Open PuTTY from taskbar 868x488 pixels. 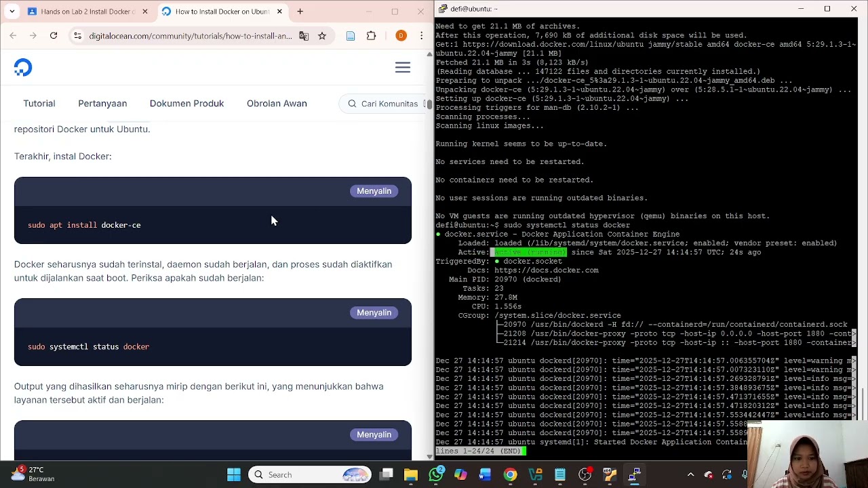click(x=634, y=475)
